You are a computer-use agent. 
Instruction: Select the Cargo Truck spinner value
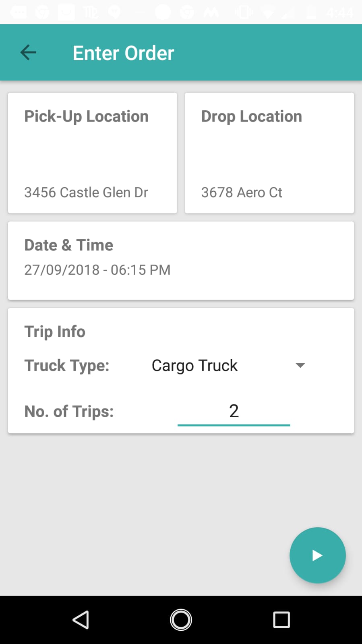(x=194, y=365)
